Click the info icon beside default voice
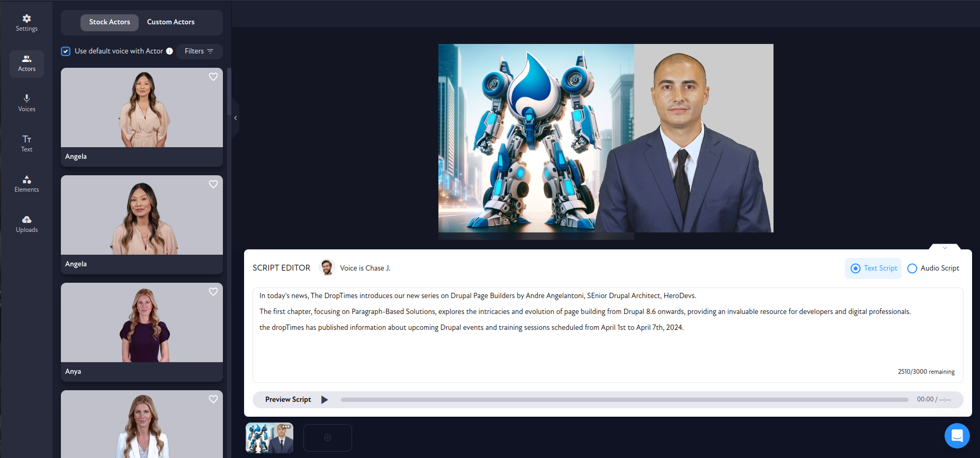The image size is (980, 458). coord(169,51)
